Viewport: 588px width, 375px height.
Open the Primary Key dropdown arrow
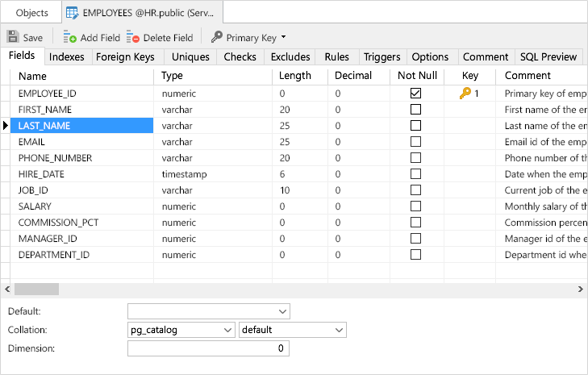[283, 37]
